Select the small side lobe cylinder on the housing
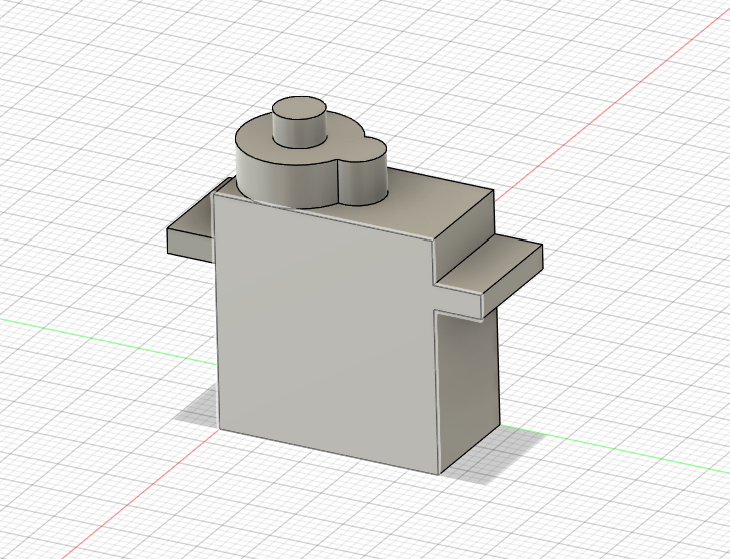 (x=363, y=184)
